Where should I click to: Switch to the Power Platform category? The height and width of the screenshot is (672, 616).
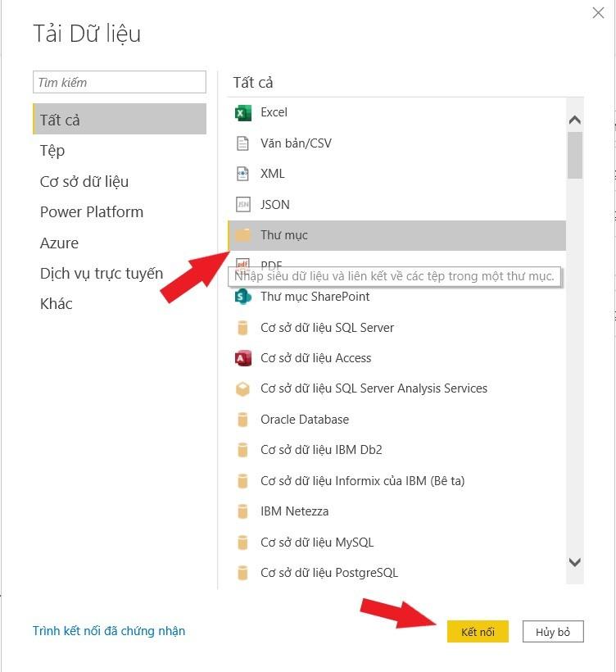coord(120,212)
